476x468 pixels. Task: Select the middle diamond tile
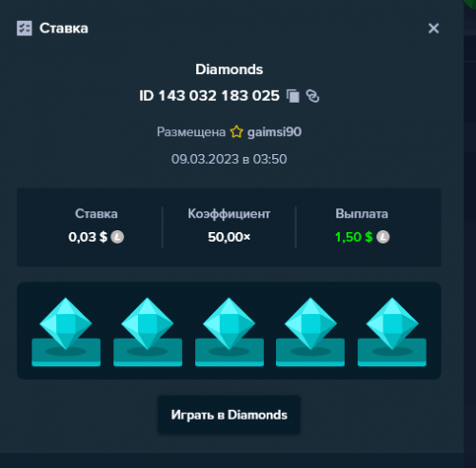tap(229, 332)
